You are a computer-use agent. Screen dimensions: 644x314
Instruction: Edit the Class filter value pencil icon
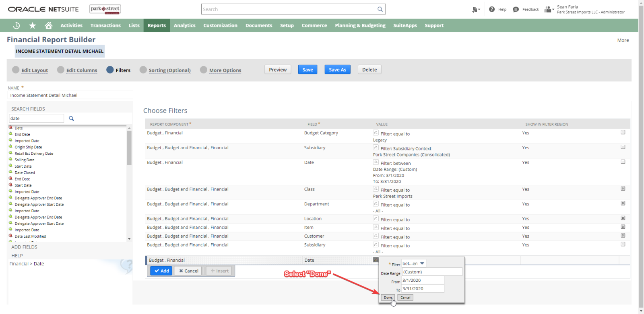point(376,189)
